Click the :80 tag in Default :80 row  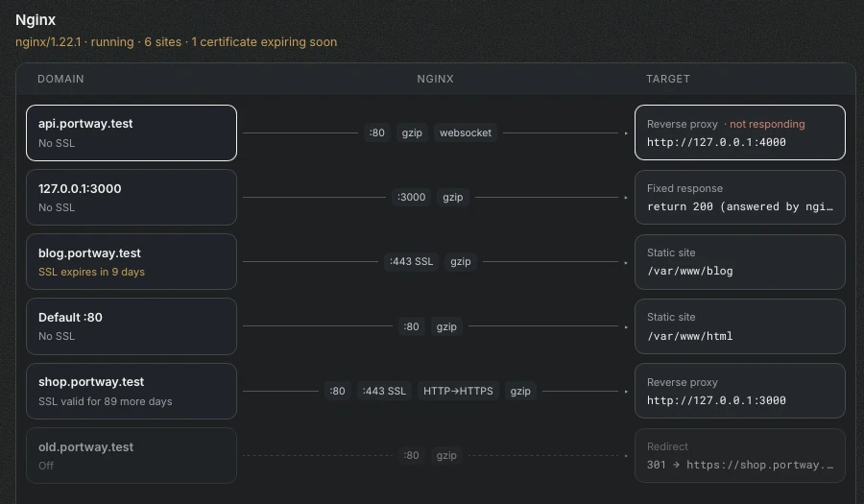coord(411,326)
